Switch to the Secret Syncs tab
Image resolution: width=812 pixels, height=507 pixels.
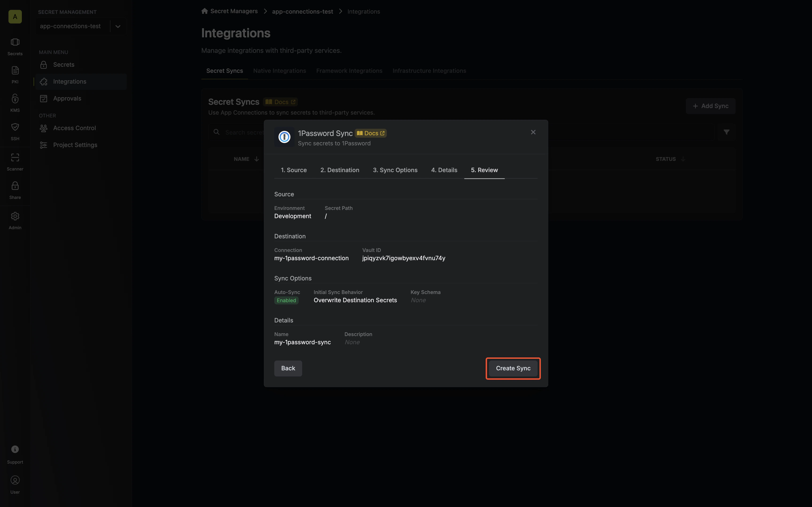point(224,71)
